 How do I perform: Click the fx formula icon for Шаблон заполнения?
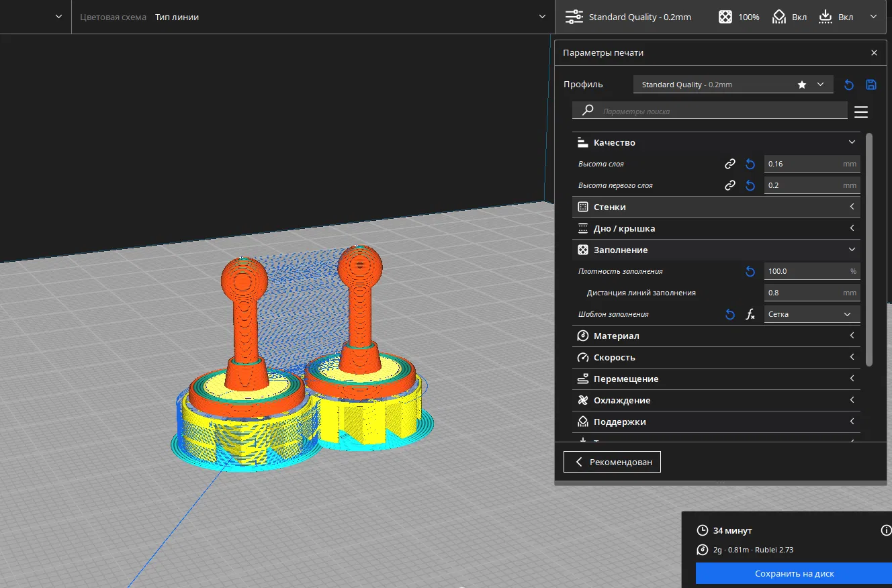(x=750, y=314)
